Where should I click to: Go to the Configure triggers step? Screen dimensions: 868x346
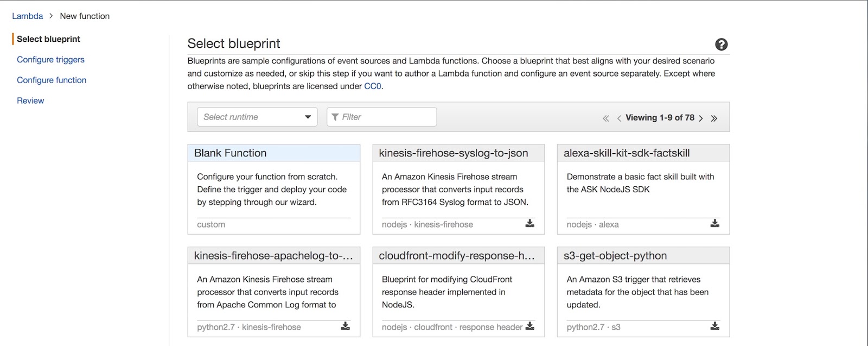tap(50, 60)
